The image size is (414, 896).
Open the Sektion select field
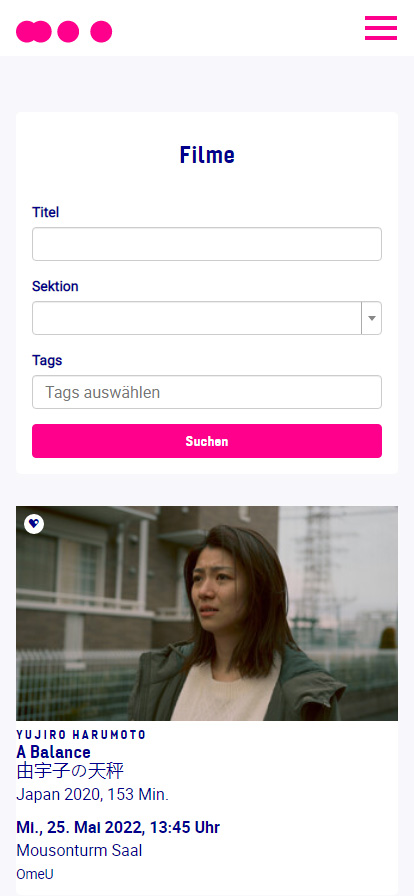(x=207, y=318)
